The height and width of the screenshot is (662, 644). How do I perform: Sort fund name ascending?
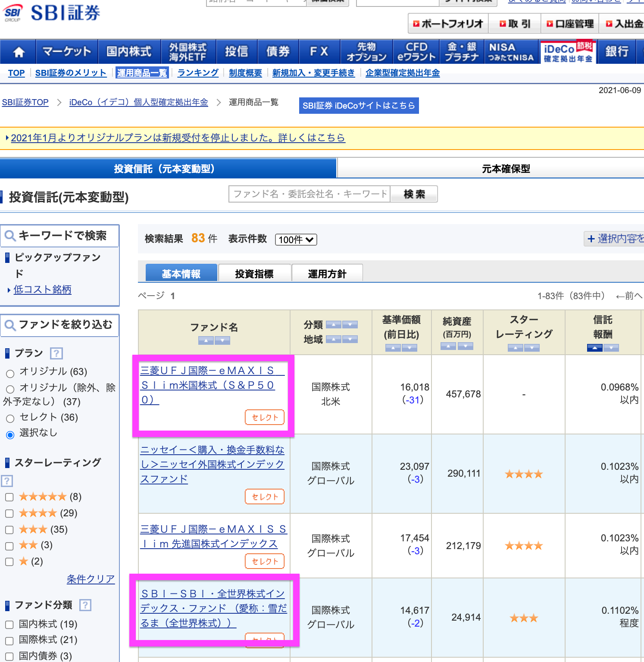(x=206, y=341)
